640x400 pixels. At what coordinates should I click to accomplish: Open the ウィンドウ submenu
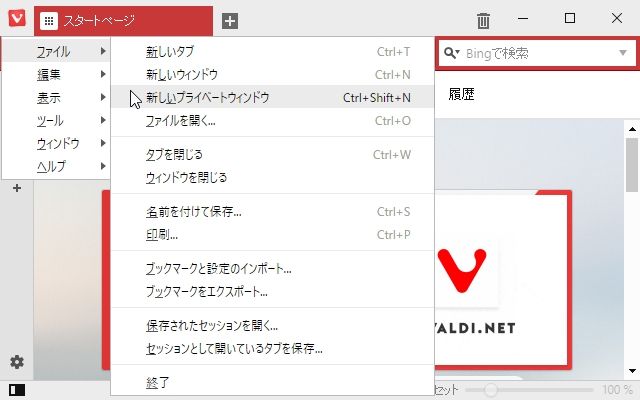tap(56, 143)
